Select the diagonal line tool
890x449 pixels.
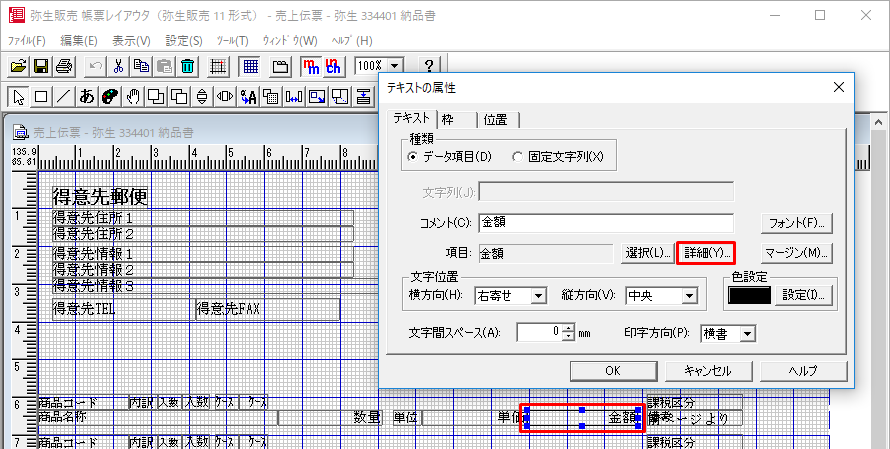pyautogui.click(x=64, y=97)
